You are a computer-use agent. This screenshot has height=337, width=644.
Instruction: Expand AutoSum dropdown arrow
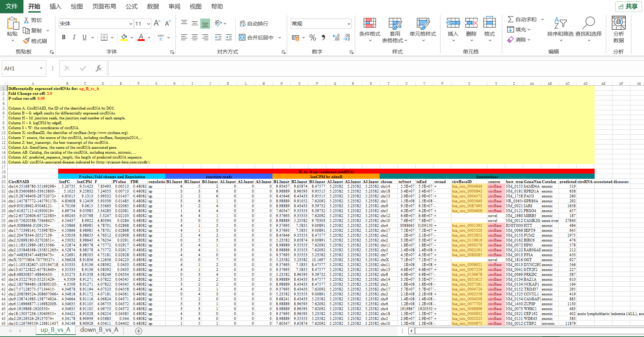click(x=542, y=19)
